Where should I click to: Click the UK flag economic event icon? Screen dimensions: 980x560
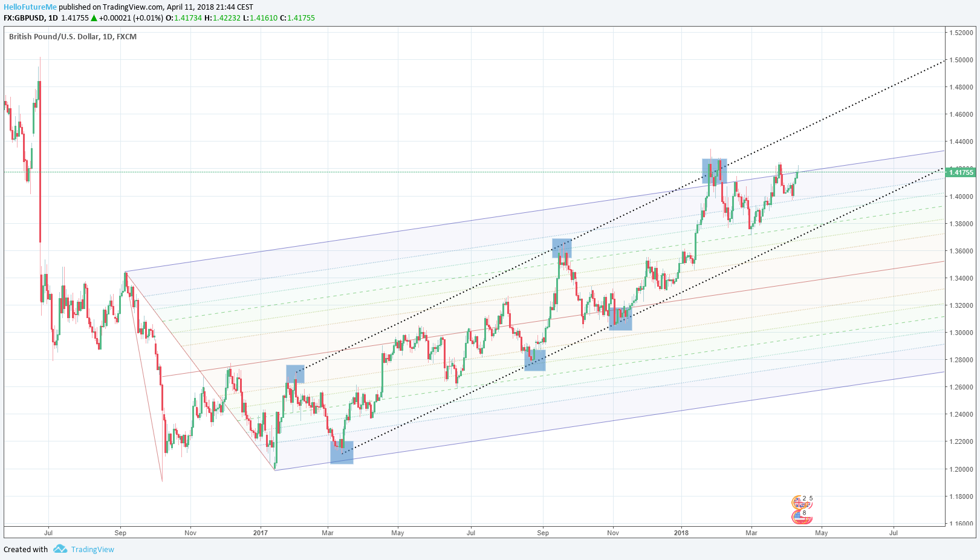[x=802, y=503]
